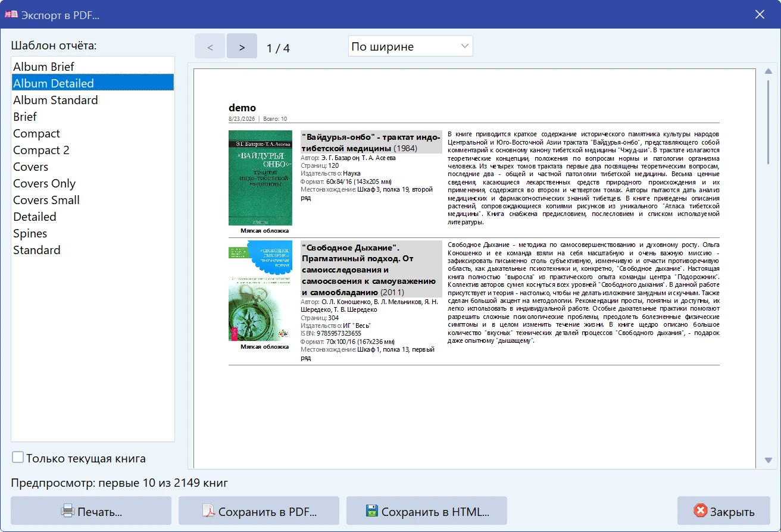Select the Detailed template
Image resolution: width=781 pixels, height=532 pixels.
pyautogui.click(x=93, y=216)
